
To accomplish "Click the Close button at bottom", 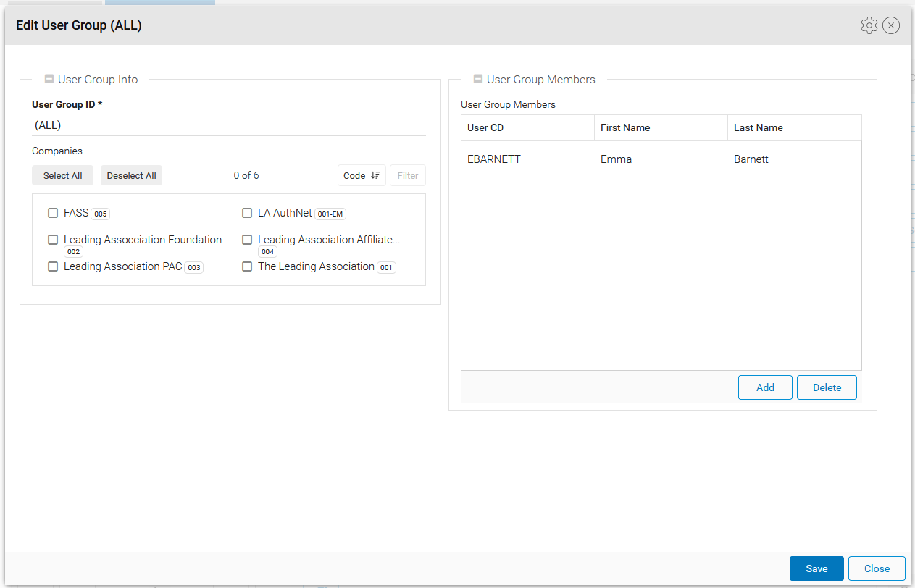I will pos(877,568).
